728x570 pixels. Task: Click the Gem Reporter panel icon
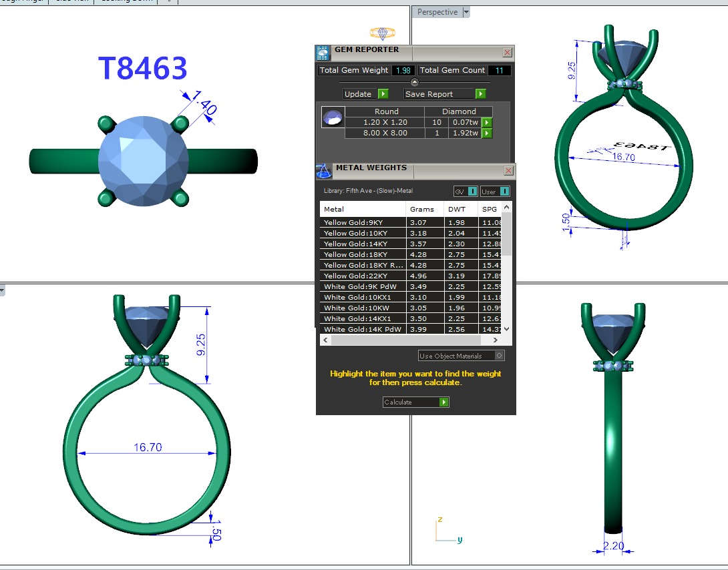tap(323, 53)
